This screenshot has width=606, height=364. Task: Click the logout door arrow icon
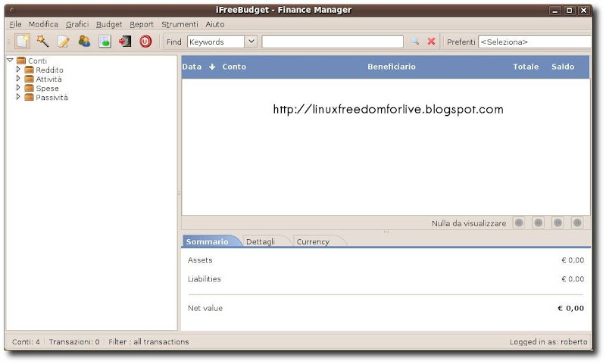[125, 42]
